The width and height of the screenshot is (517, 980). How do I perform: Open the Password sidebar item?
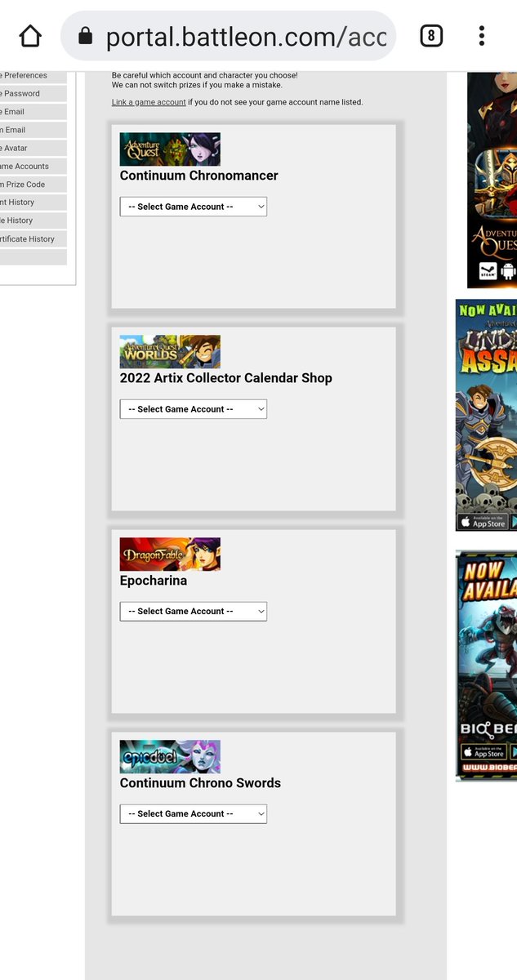tap(33, 94)
